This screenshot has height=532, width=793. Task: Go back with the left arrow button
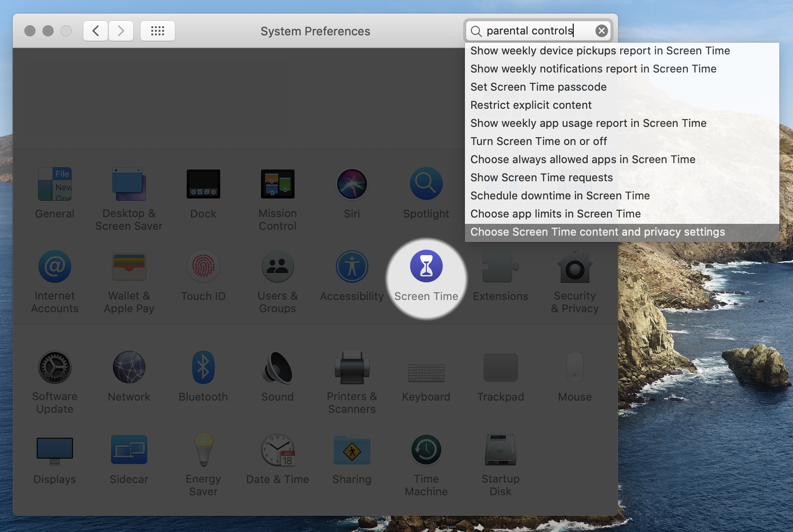click(96, 31)
